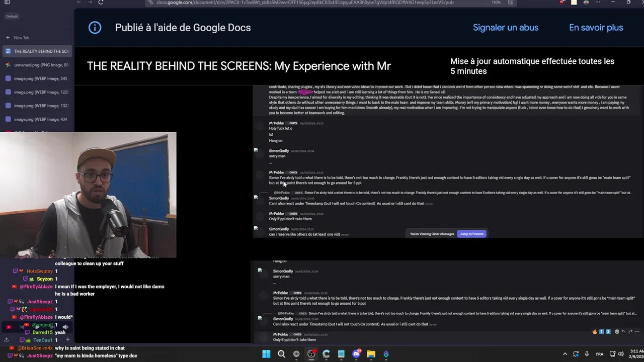Open File Explorer from taskbar
The height and width of the screenshot is (362, 644).
tap(371, 354)
